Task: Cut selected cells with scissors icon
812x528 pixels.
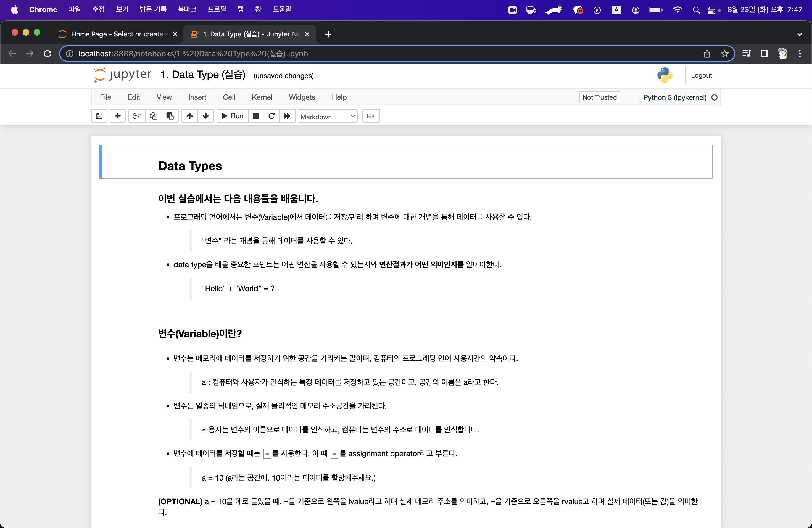Action: click(137, 116)
